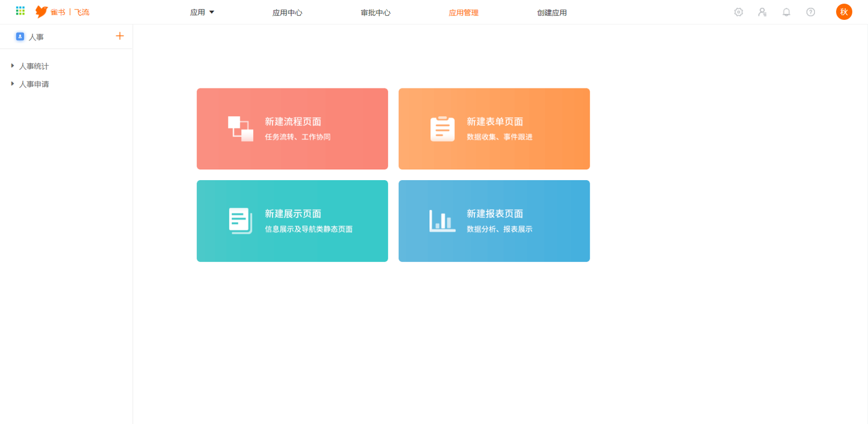The width and height of the screenshot is (868, 424).
Task: Click the 数据分析、报表展示 subtitle
Action: point(500,229)
